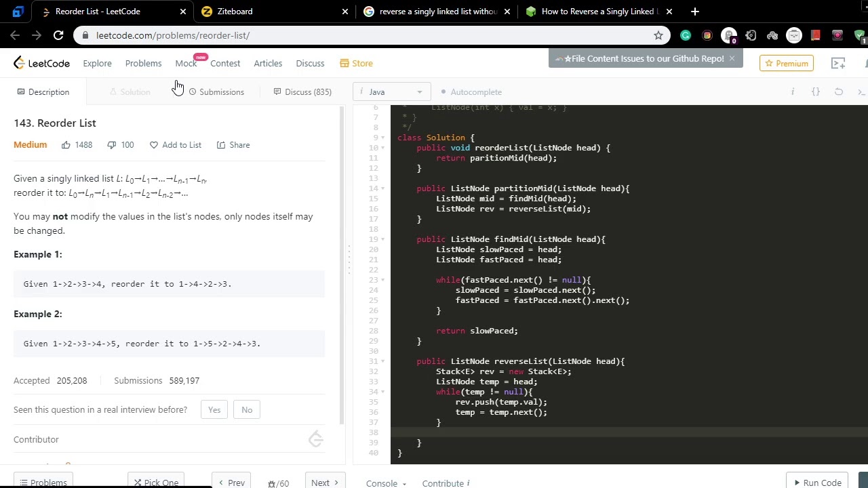Open the Java language dropdown

coord(391,92)
